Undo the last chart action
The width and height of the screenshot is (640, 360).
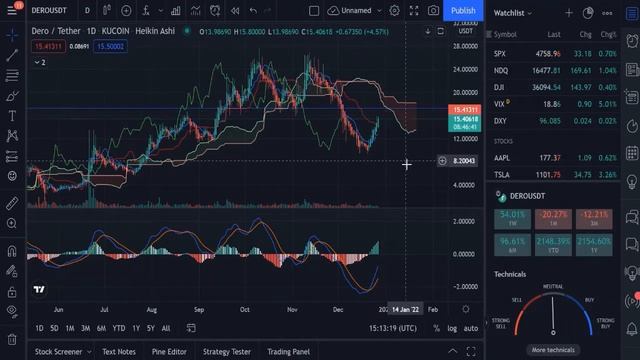[x=253, y=11]
